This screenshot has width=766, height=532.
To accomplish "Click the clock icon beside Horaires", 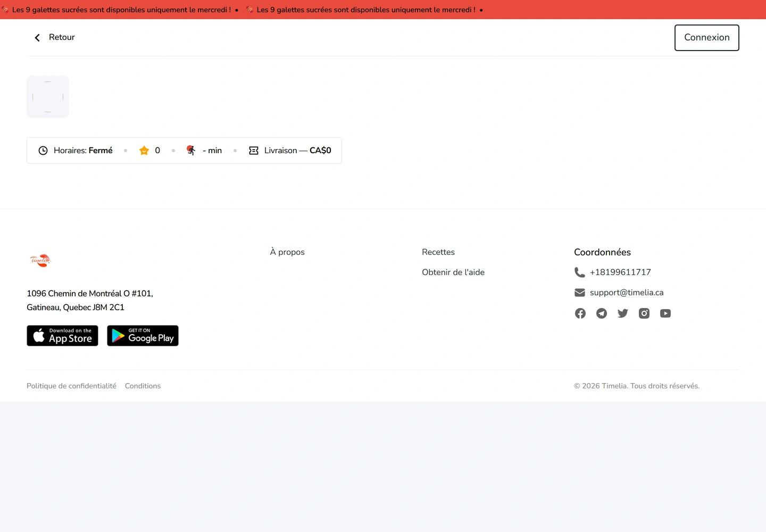I will 43,151.
